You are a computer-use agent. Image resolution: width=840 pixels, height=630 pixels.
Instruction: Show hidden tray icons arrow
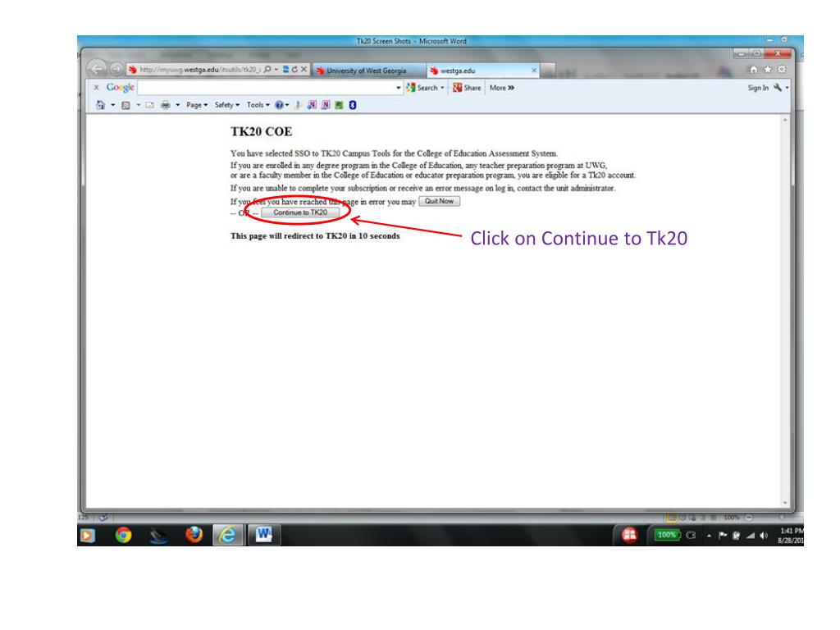[x=709, y=535]
